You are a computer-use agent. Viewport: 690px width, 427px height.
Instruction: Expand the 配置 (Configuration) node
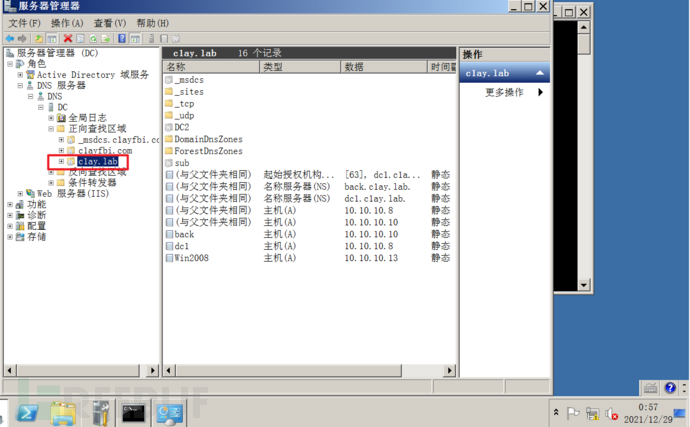[x=10, y=226]
